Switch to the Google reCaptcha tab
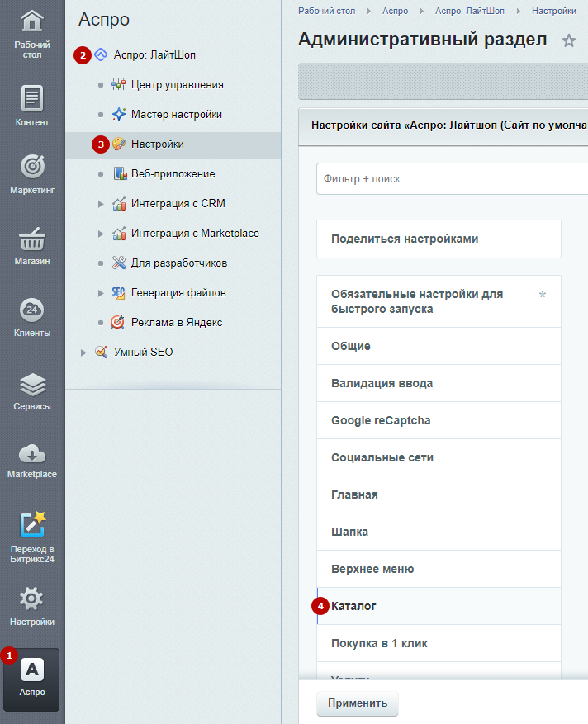588x724 pixels. tap(439, 421)
